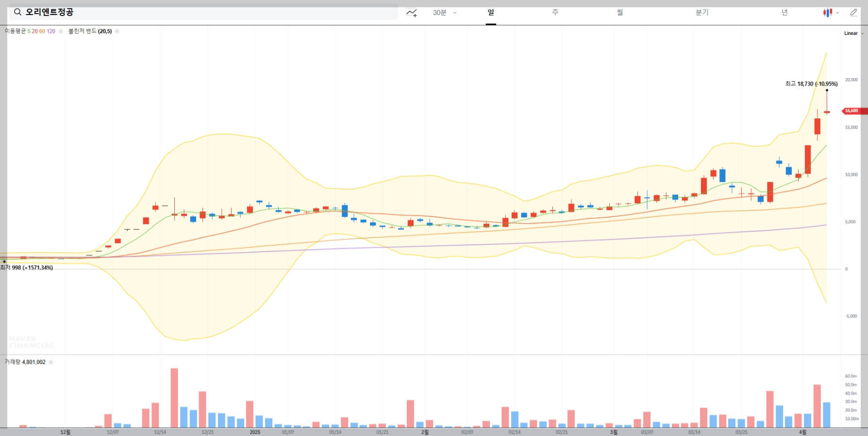The height and width of the screenshot is (436, 868).
Task: Click the -5,000 price axis label
Action: click(x=851, y=316)
